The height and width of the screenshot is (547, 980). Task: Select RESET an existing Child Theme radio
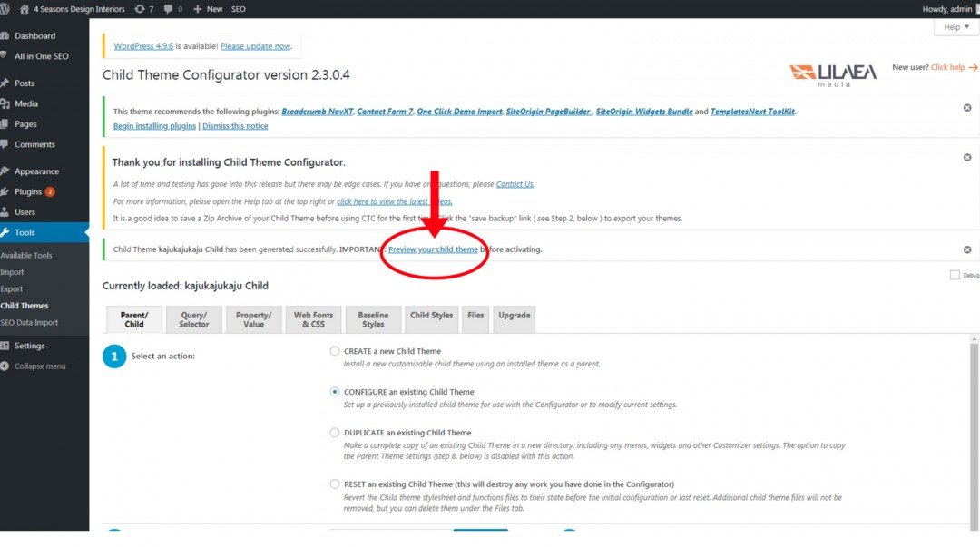coord(334,484)
